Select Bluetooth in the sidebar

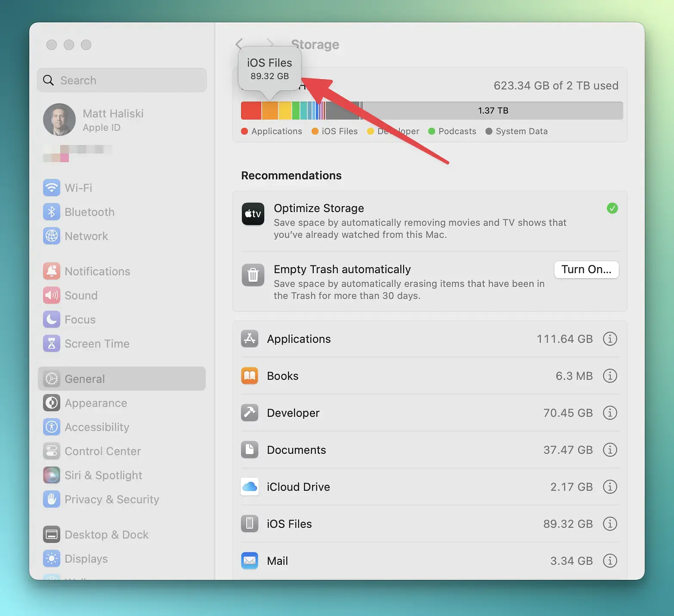[122, 212]
